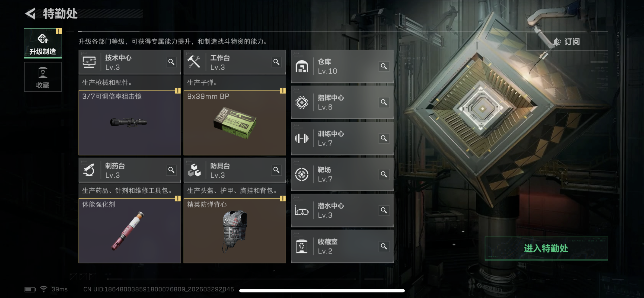Tap the 订阅 subscribe button
644x298 pixels.
[x=567, y=42]
